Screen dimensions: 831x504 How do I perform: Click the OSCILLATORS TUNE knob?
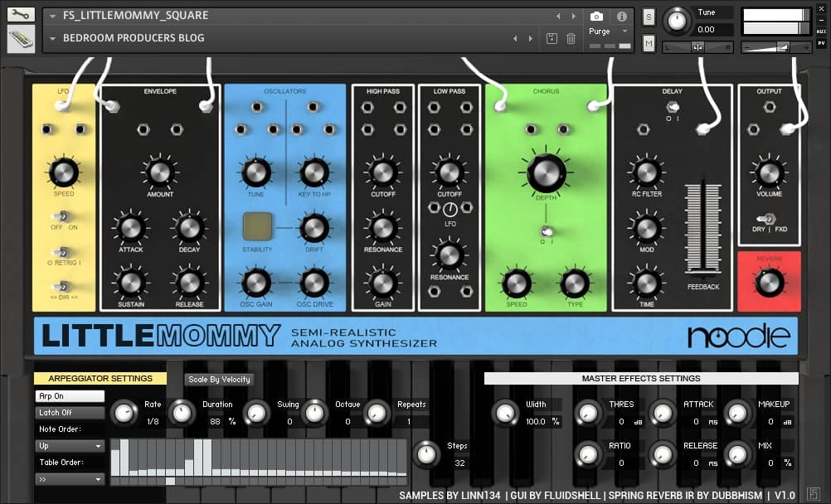(x=256, y=172)
